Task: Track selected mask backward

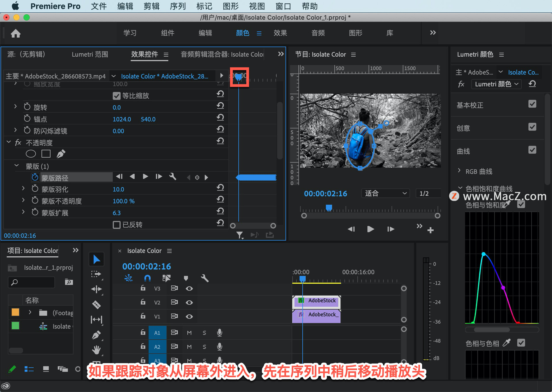Action: (x=132, y=176)
